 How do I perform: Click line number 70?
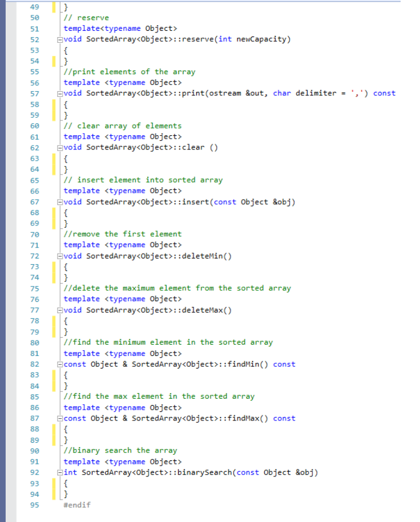35,234
